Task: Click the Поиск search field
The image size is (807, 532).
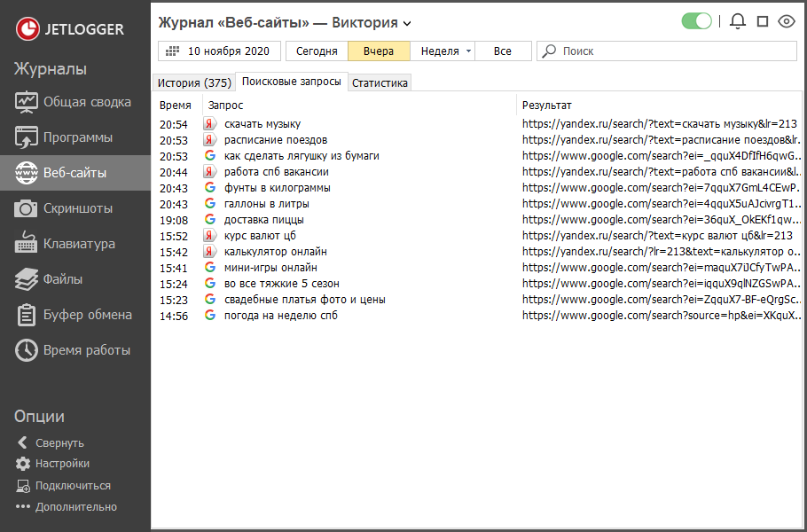Action: point(674,51)
